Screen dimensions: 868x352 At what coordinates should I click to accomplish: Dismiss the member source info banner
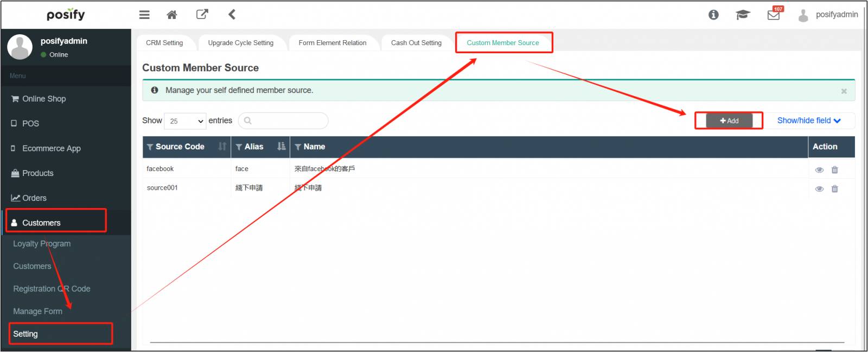point(844,91)
